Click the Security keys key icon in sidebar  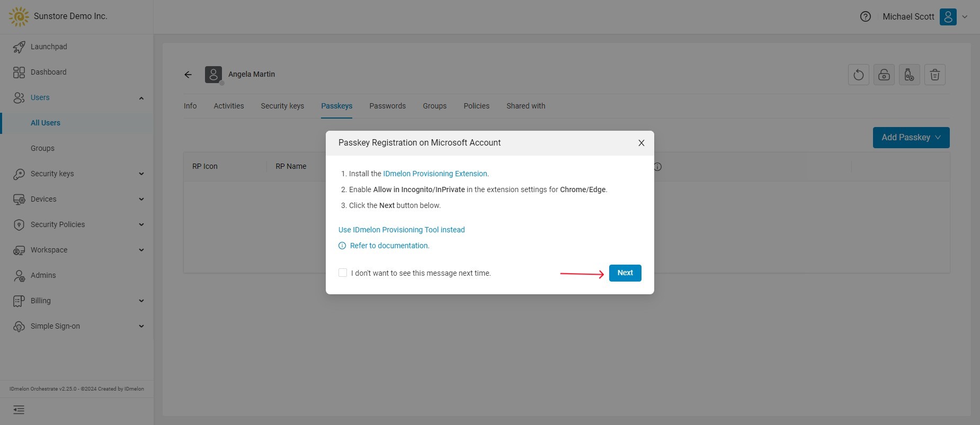click(19, 174)
